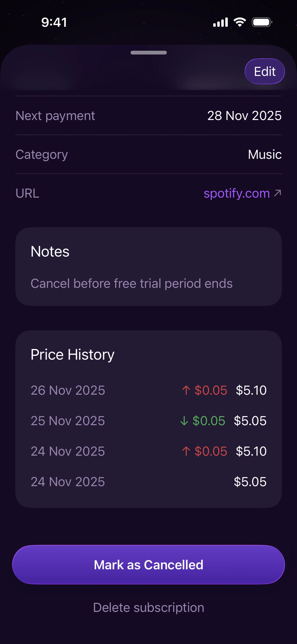Tap the red up arrow beside $0.05 on 24 Nov

point(186,451)
